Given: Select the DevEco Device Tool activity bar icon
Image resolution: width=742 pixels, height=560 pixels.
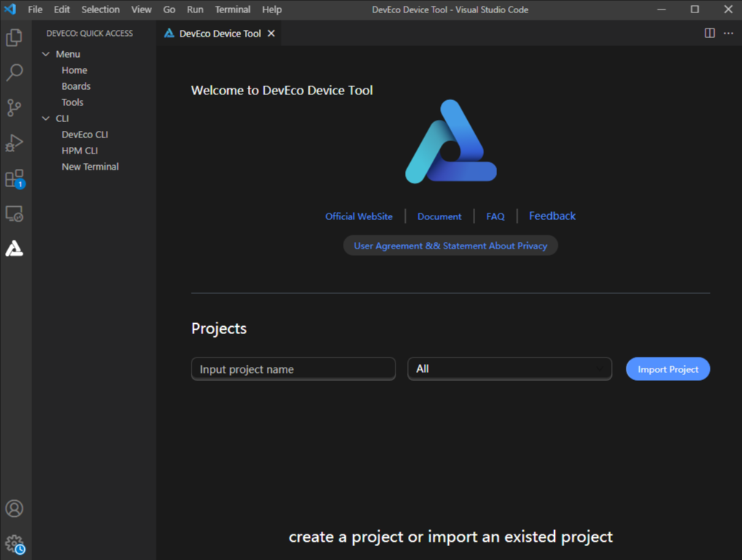Looking at the screenshot, I should pyautogui.click(x=15, y=248).
